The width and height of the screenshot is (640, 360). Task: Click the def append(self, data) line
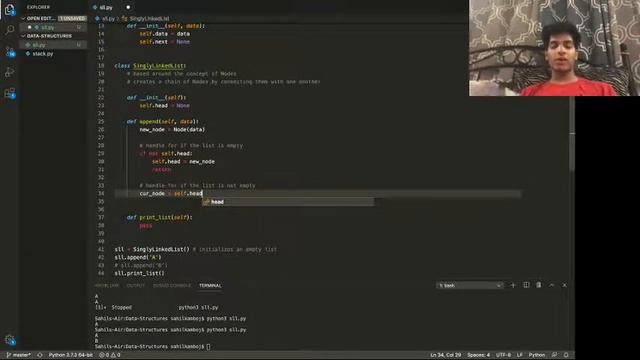point(163,122)
